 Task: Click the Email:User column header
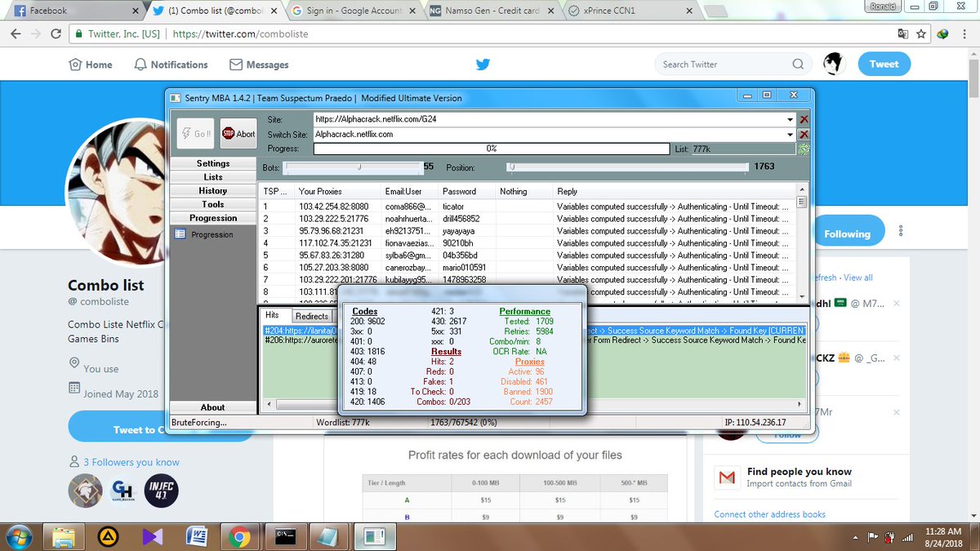tap(411, 191)
